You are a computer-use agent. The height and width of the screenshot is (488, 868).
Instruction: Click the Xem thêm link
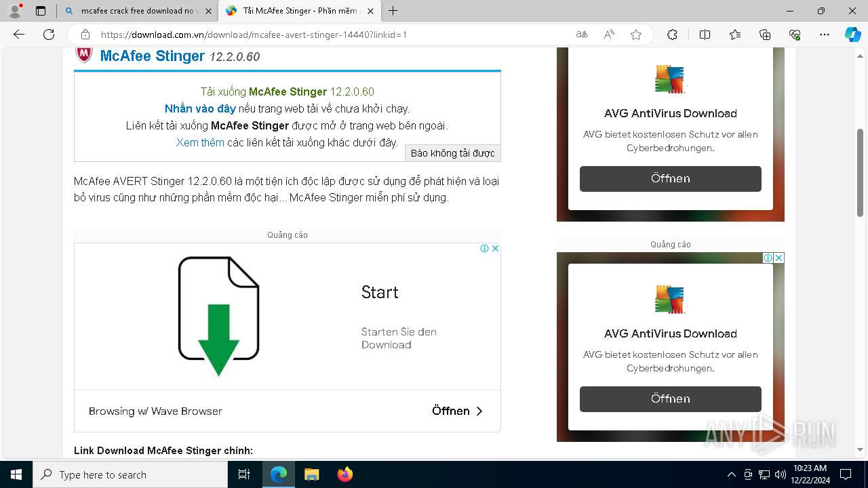(200, 142)
